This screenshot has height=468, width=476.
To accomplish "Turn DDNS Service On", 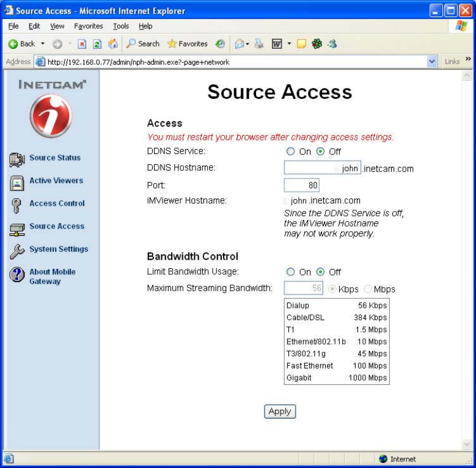I will click(x=290, y=151).
